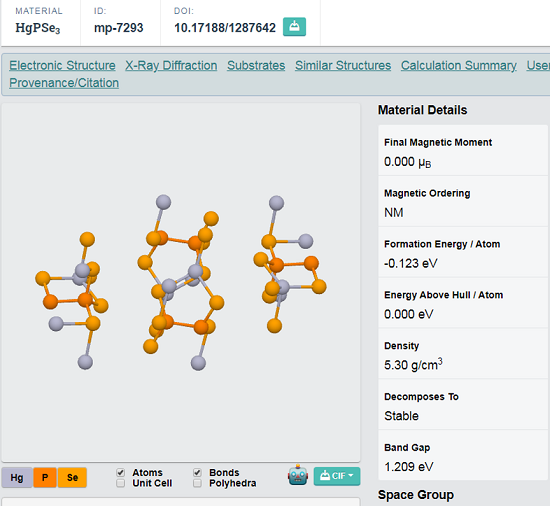
Task: Click the Final Magnetic Moment value
Action: (408, 162)
